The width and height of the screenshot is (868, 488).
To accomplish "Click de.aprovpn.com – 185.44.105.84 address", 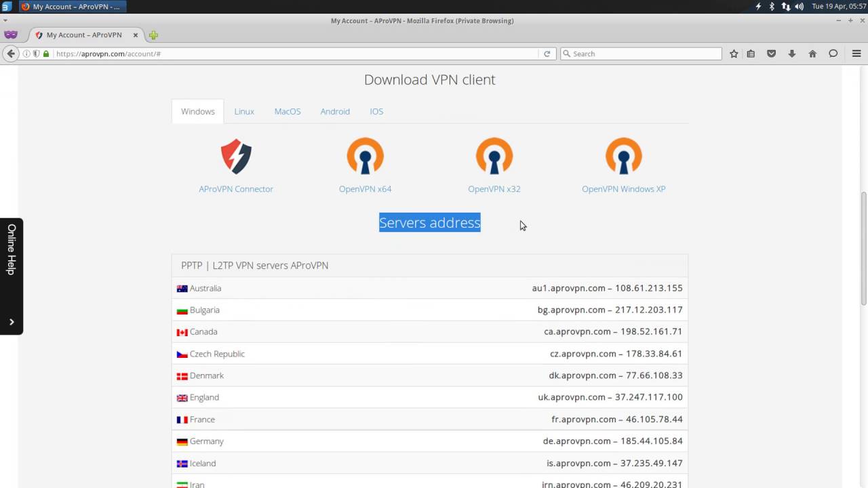I will pos(613,441).
